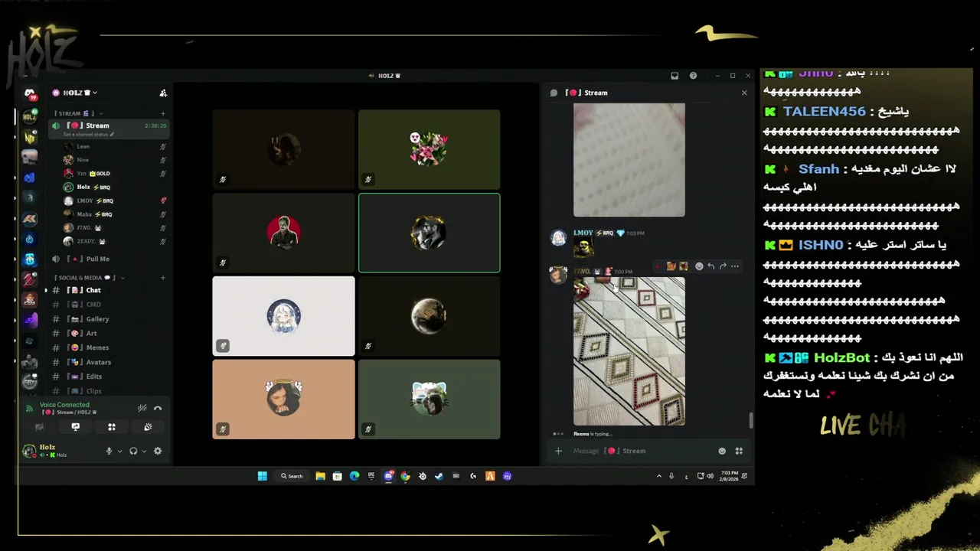Open the apps launcher in message box
Screen dimensions: 980x551
[739, 451]
